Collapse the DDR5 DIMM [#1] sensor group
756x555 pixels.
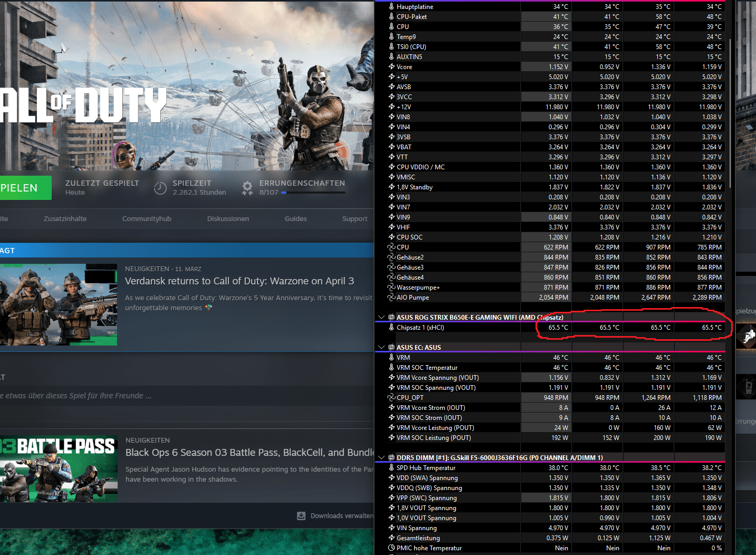pyautogui.click(x=381, y=458)
